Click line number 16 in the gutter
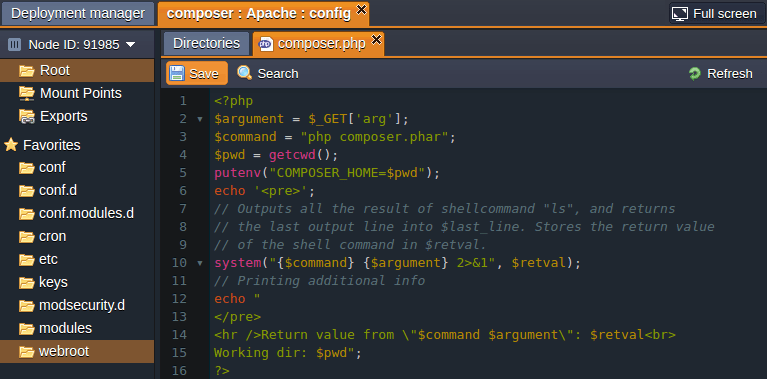This screenshot has height=379, width=767. [180, 371]
